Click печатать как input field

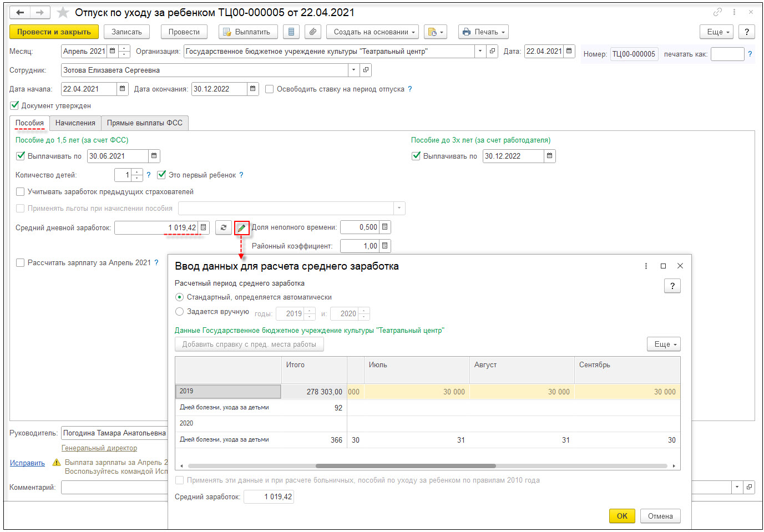click(727, 54)
